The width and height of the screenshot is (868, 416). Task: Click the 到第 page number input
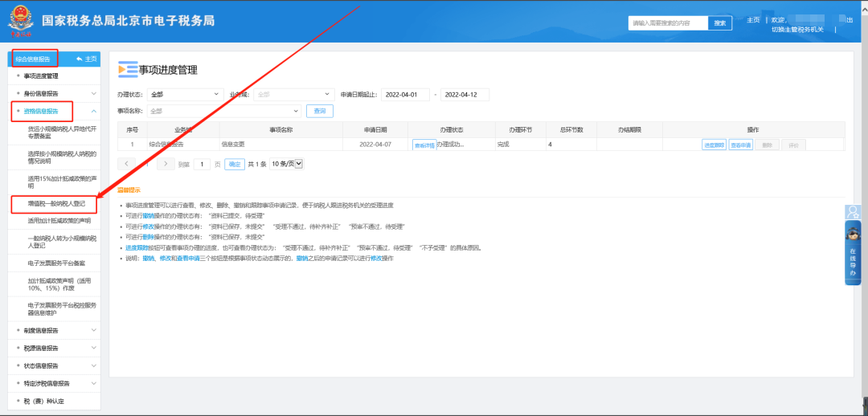(x=202, y=164)
